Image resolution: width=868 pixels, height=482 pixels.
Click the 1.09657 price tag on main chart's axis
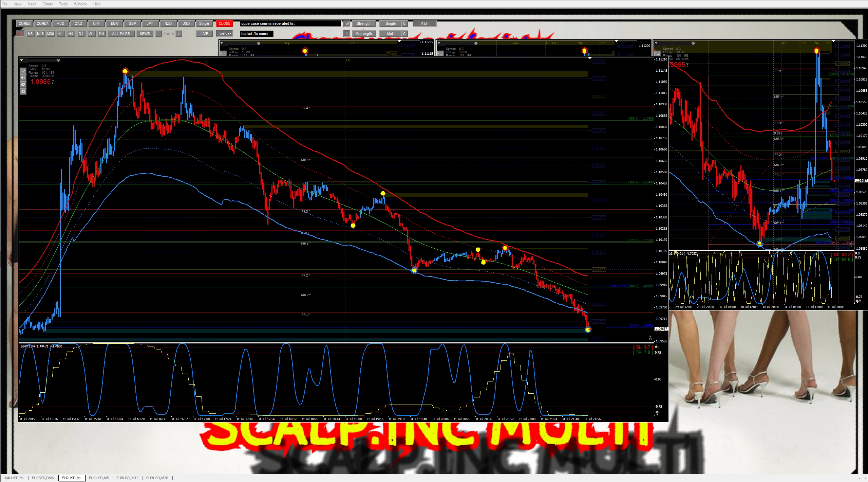[x=661, y=329]
